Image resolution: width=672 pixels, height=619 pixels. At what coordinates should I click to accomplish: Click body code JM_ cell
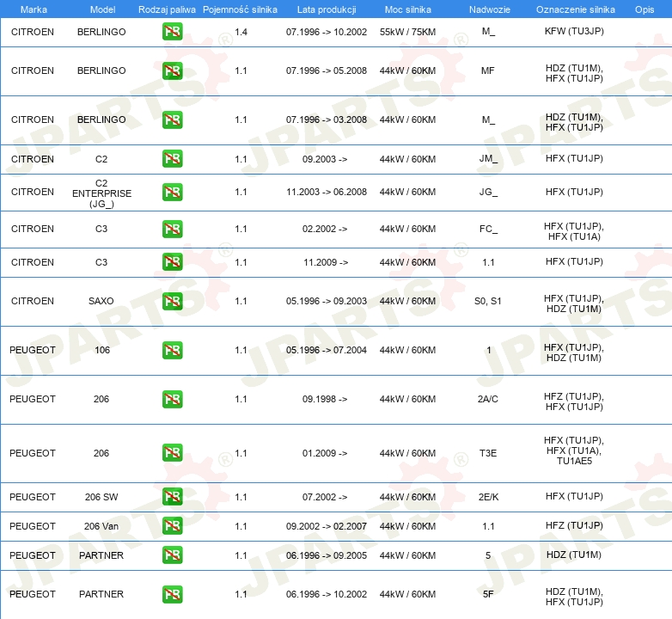click(x=488, y=159)
